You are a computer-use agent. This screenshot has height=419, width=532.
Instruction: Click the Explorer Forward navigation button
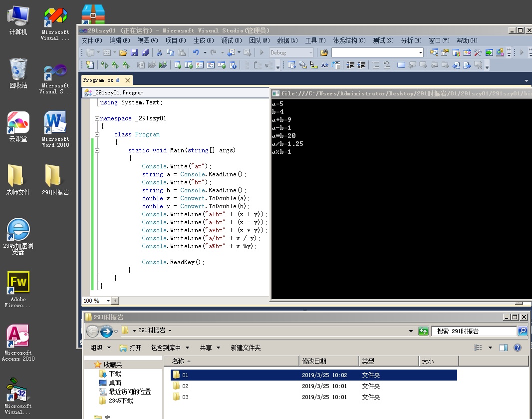pyautogui.click(x=106, y=331)
